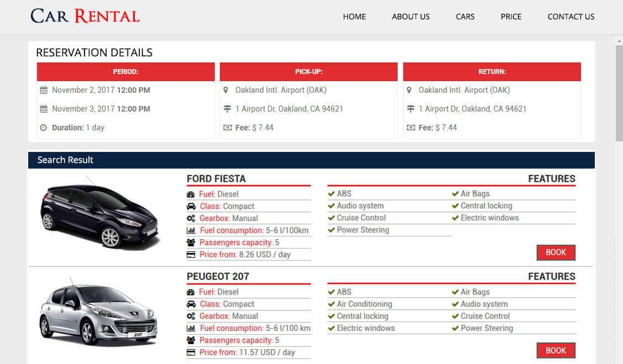Open the HOME menu item
This screenshot has height=364, width=623.
[355, 17]
